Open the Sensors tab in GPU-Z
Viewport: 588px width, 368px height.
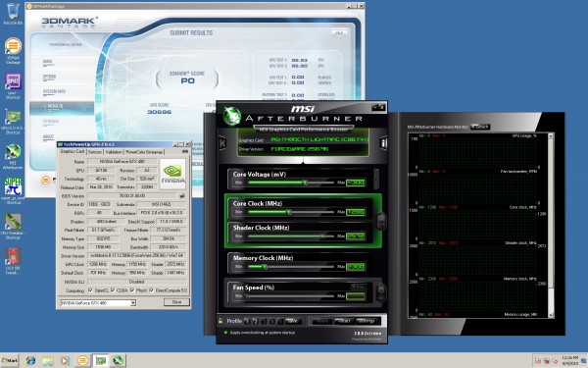pyautogui.click(x=95, y=152)
